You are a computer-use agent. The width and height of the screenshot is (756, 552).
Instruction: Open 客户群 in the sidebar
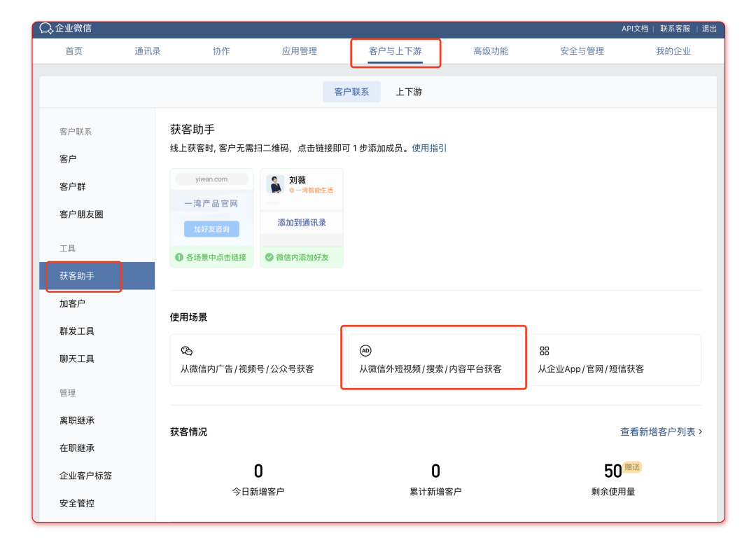coord(73,187)
